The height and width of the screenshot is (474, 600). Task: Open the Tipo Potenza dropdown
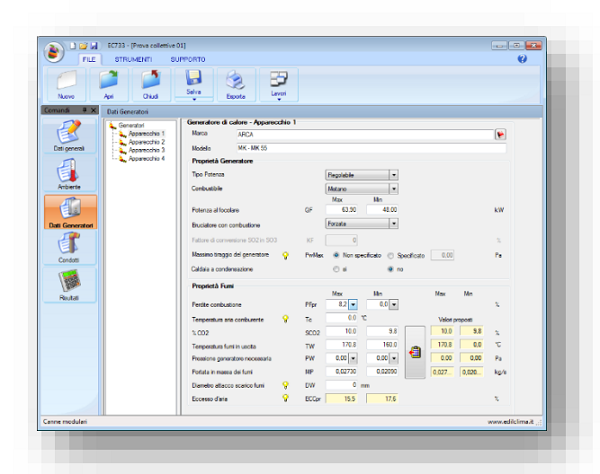[393, 174]
